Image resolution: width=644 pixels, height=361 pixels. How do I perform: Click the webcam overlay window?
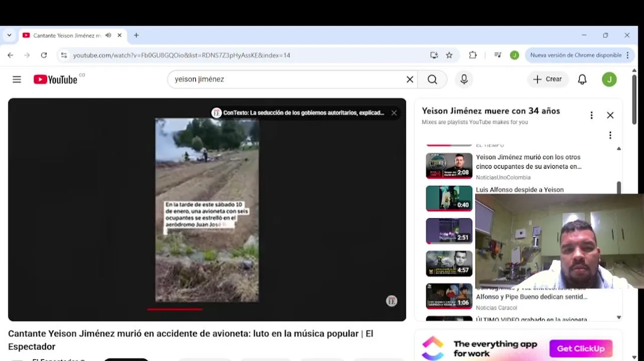(x=559, y=241)
